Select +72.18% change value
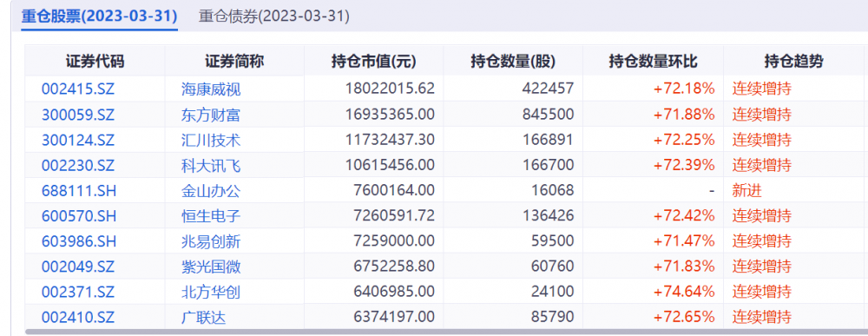Screen dimensions: 868x336 point(684,89)
